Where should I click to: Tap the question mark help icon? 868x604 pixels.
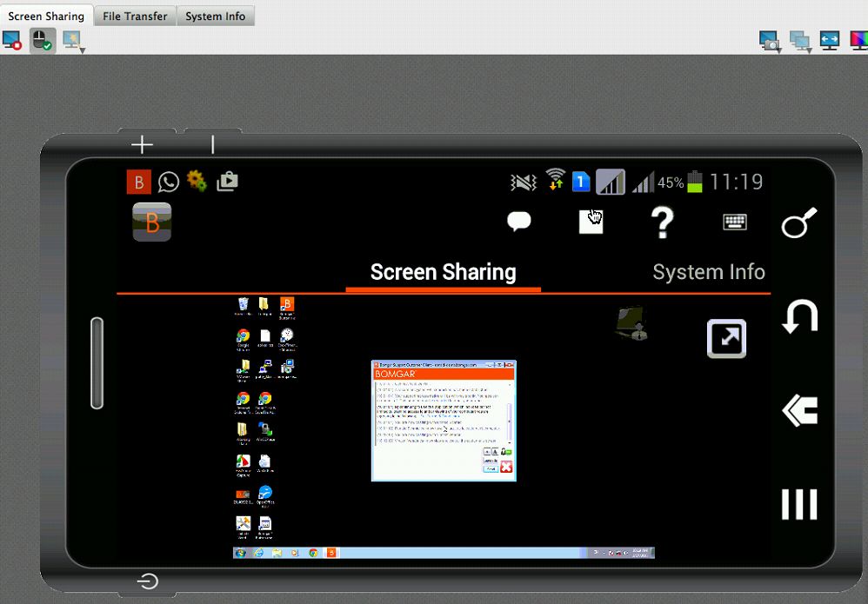point(663,222)
